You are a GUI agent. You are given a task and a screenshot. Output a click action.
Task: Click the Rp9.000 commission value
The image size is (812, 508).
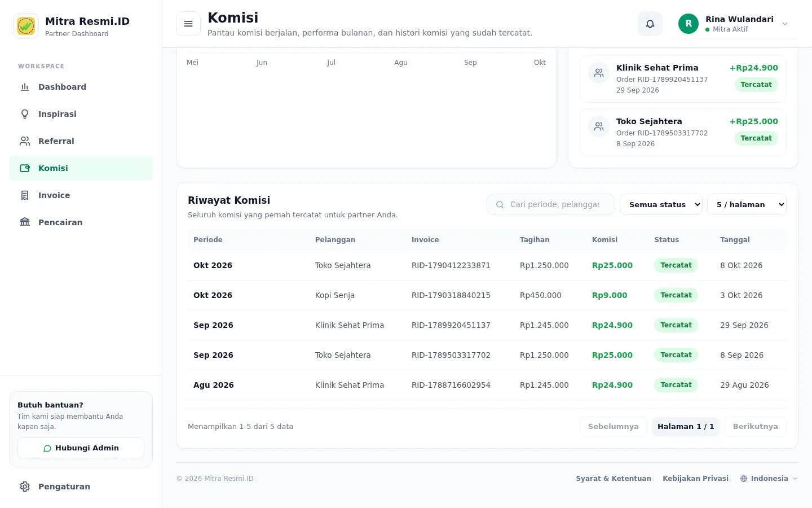pos(610,295)
